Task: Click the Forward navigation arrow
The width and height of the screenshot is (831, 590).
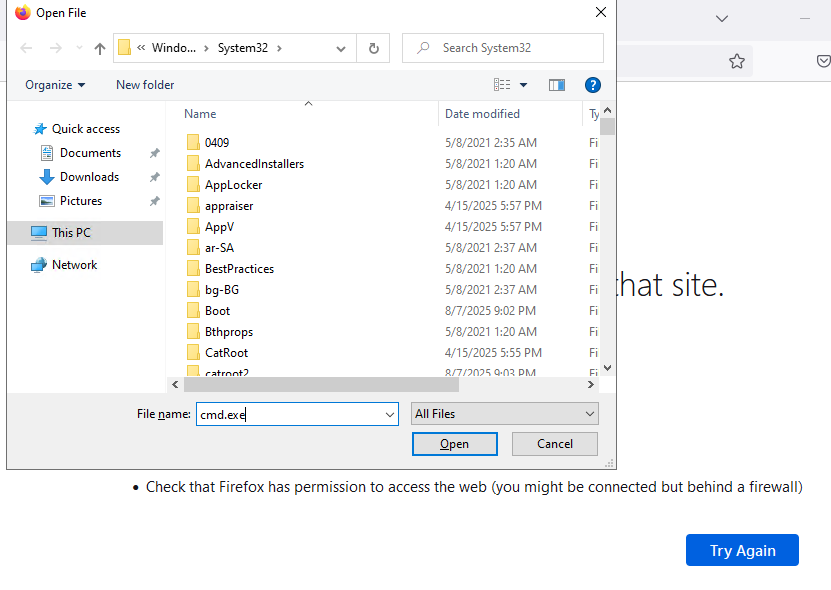Action: (56, 48)
